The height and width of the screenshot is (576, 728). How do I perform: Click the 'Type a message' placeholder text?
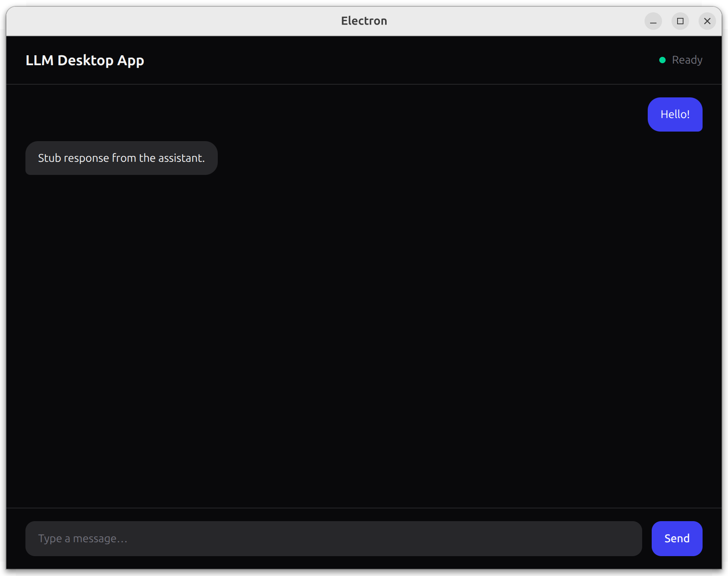[83, 539]
